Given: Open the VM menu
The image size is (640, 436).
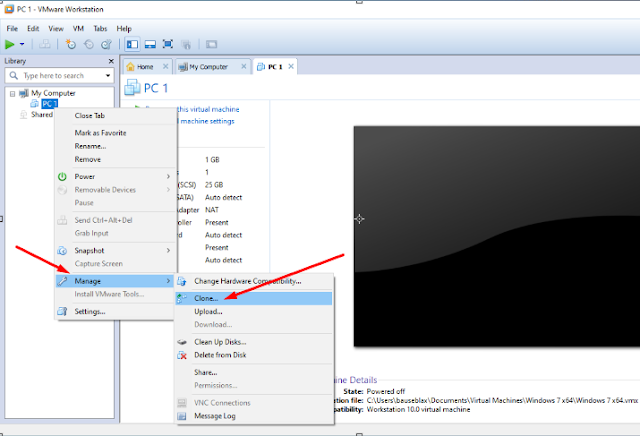Looking at the screenshot, I should click(x=78, y=29).
